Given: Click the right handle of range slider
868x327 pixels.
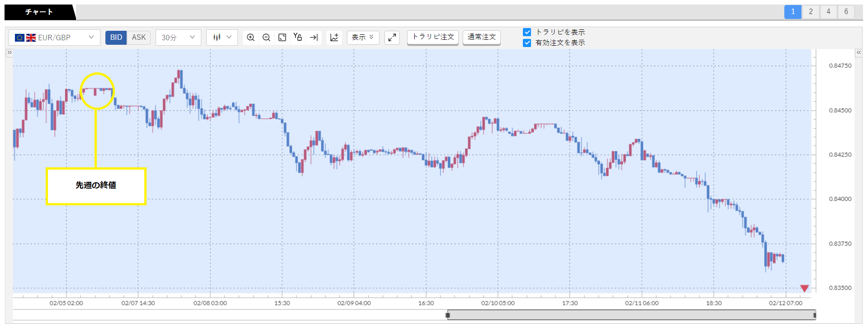Looking at the screenshot, I should 815,315.
